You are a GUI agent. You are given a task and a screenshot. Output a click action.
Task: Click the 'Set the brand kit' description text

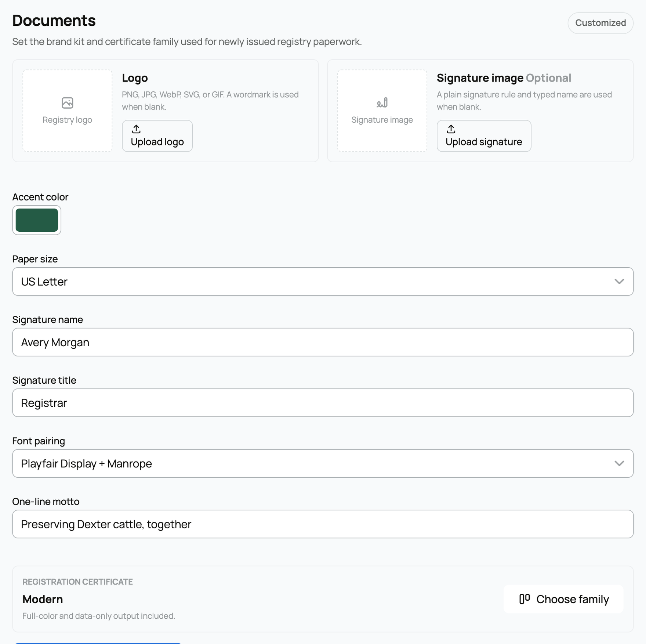(187, 42)
